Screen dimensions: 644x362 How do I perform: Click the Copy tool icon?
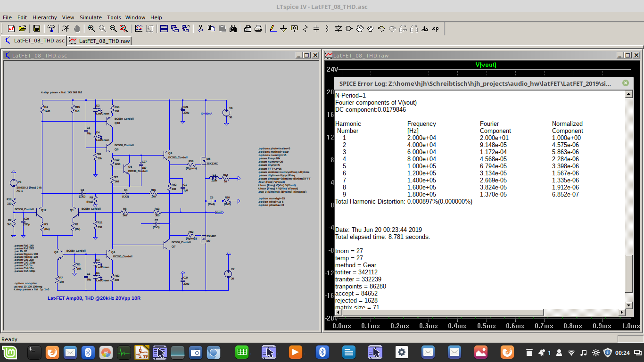pyautogui.click(x=211, y=29)
